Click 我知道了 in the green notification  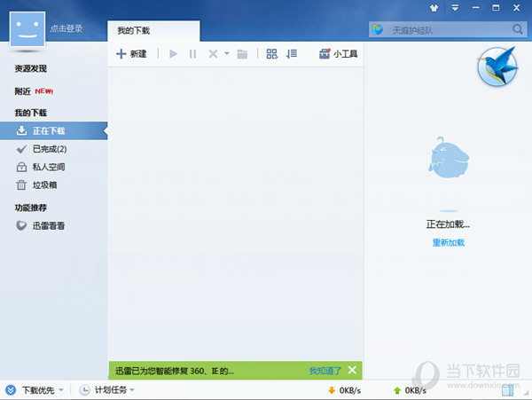coord(325,370)
